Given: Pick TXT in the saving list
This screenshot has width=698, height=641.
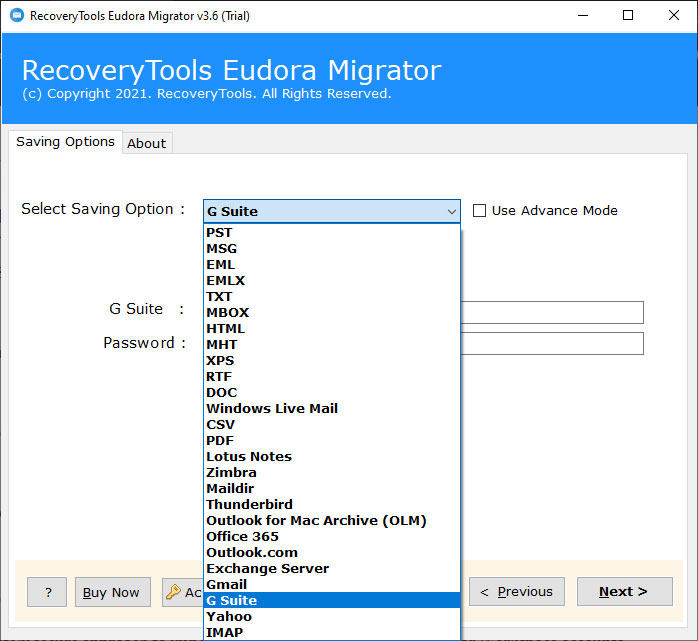Looking at the screenshot, I should tap(332, 296).
